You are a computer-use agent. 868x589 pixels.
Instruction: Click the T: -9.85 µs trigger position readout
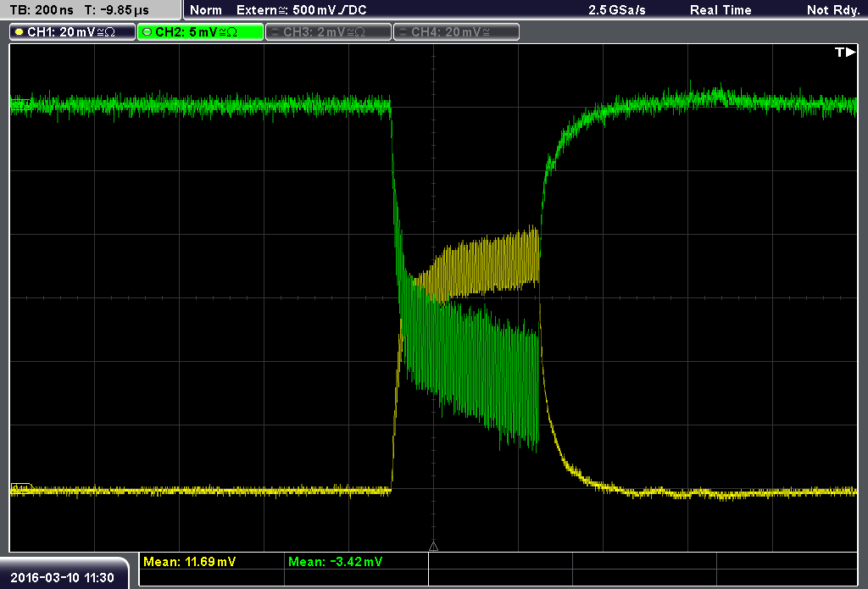click(x=117, y=10)
